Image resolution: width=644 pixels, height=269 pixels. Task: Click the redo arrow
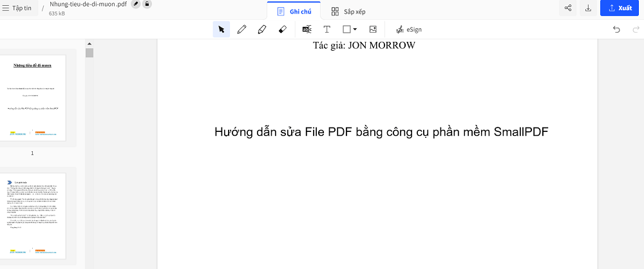[636, 30]
